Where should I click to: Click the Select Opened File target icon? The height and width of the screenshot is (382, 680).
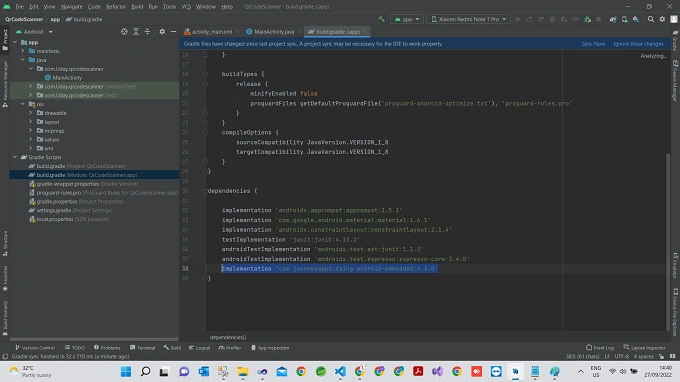124,32
